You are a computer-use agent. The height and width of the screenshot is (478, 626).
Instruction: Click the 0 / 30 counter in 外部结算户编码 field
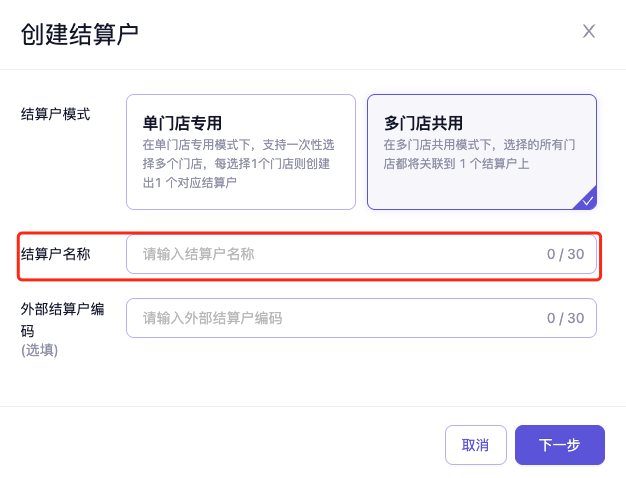click(x=565, y=318)
